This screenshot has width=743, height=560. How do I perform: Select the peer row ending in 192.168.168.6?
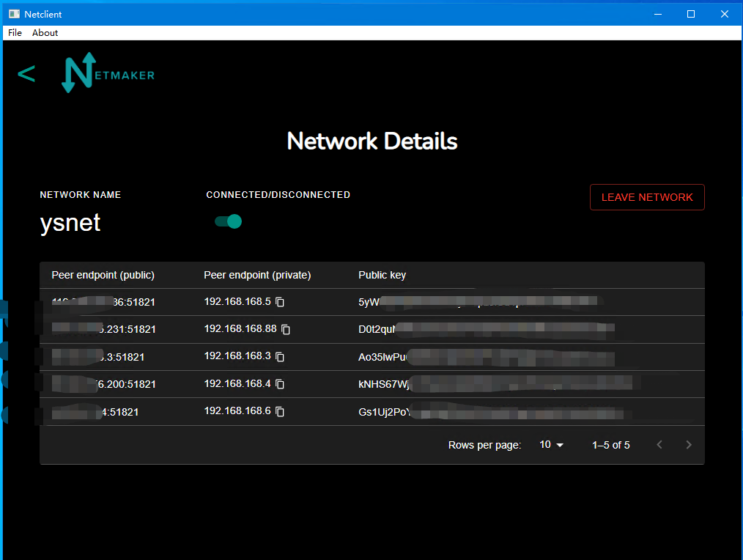147,411
